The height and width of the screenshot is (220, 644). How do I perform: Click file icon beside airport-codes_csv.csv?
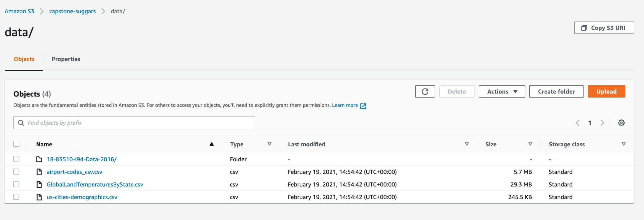click(39, 172)
